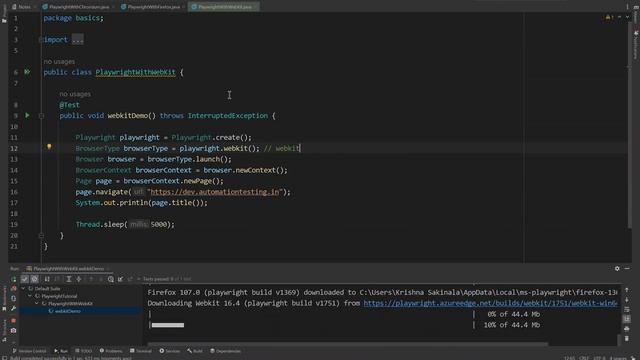
Task: Click the fold end marker on line 20
Action: pos(41,236)
